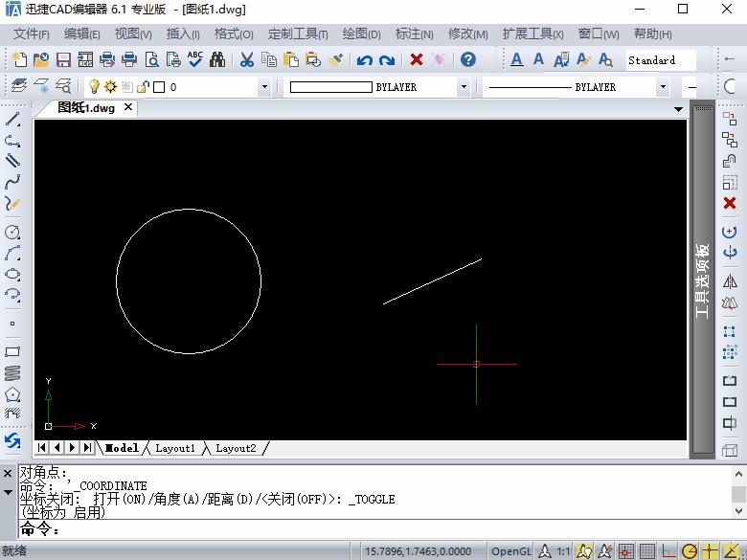Toggle layer lock padlock icon

click(x=143, y=87)
